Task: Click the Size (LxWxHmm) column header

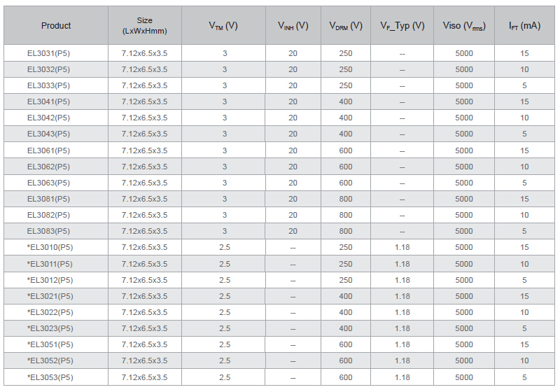Action: pyautogui.click(x=144, y=26)
